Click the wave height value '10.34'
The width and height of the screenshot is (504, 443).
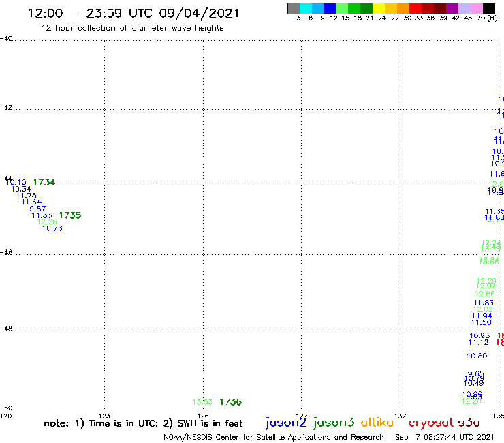coord(21,189)
